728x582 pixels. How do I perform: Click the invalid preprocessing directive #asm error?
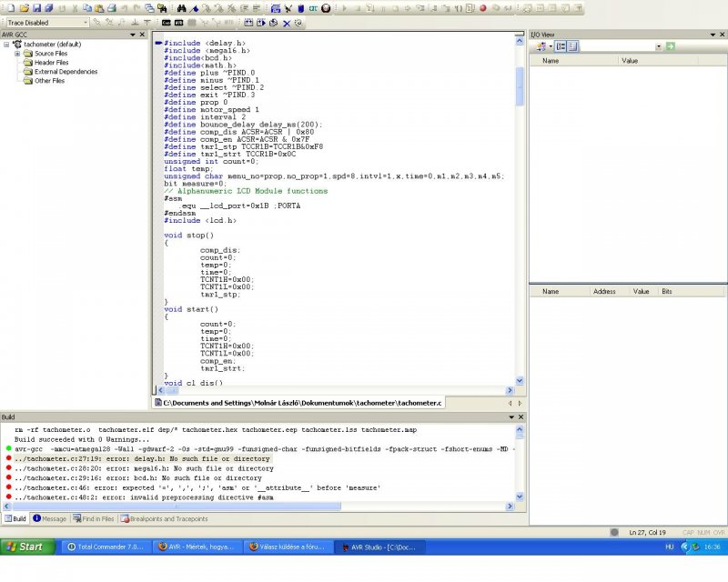tap(144, 497)
